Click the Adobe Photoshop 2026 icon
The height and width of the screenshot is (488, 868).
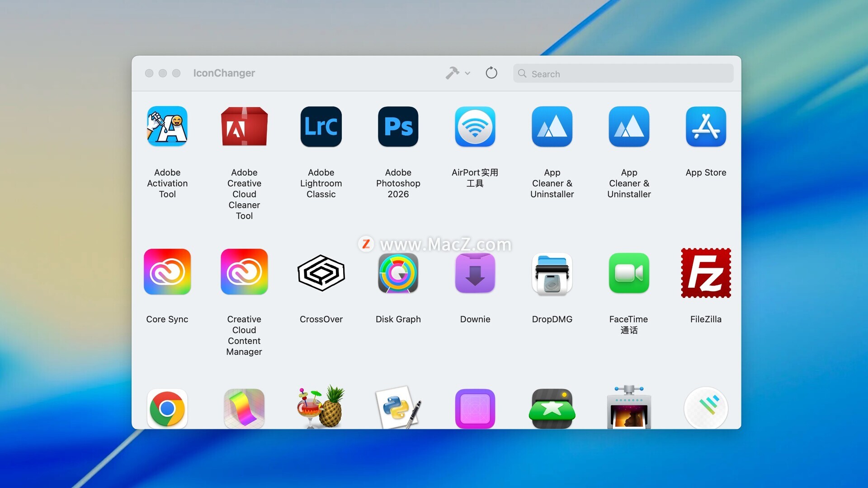(398, 127)
